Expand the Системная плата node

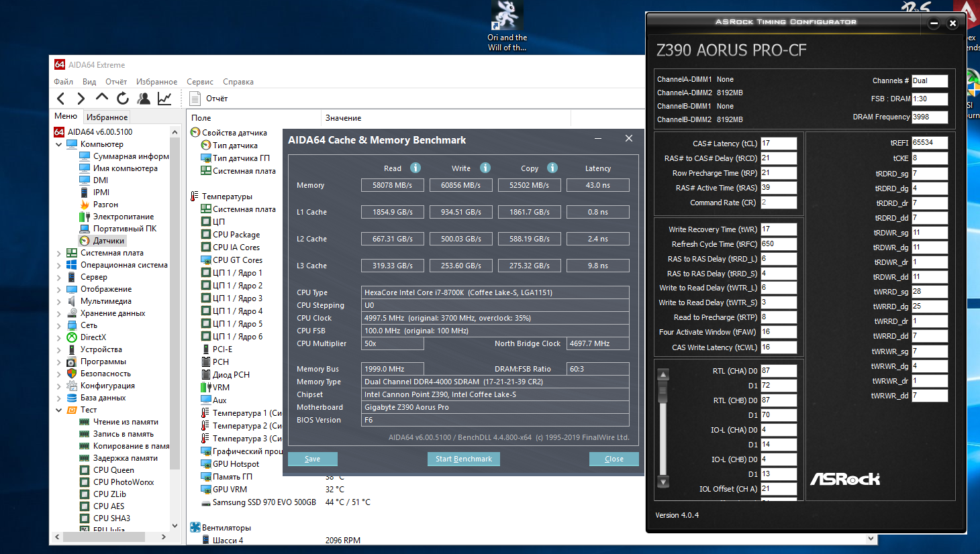[59, 253]
